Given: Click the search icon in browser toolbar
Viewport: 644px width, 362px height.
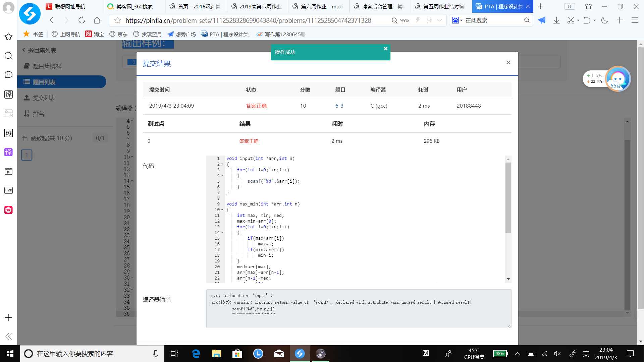Looking at the screenshot, I should 527,20.
